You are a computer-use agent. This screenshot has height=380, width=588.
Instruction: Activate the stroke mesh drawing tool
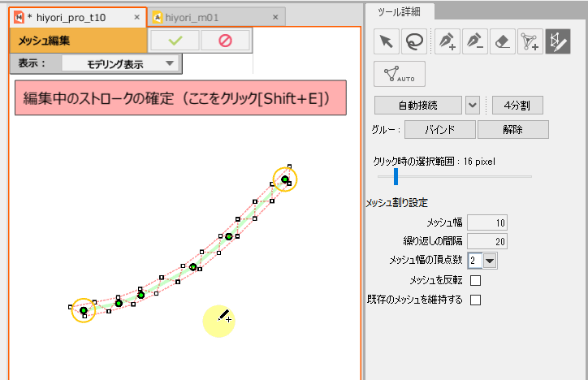[x=560, y=41]
